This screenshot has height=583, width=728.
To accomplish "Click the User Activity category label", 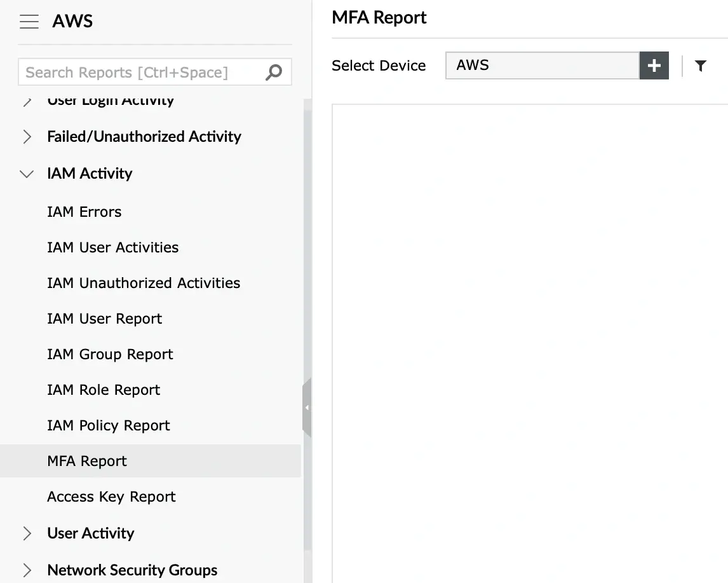I will pyautogui.click(x=91, y=533).
